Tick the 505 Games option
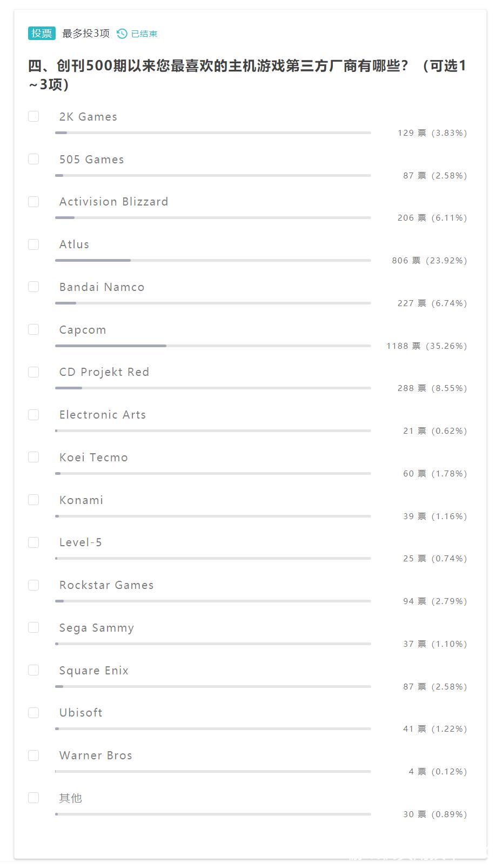The width and height of the screenshot is (503, 868). (33, 159)
